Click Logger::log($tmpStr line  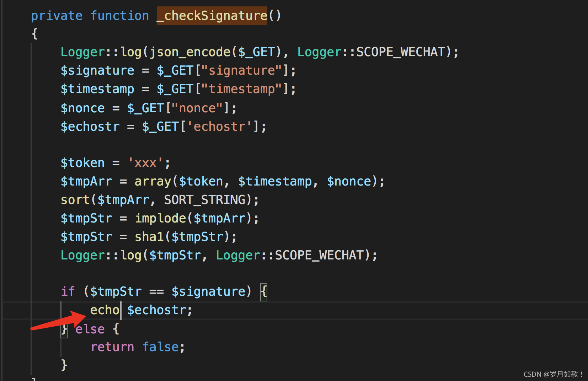[x=219, y=255]
